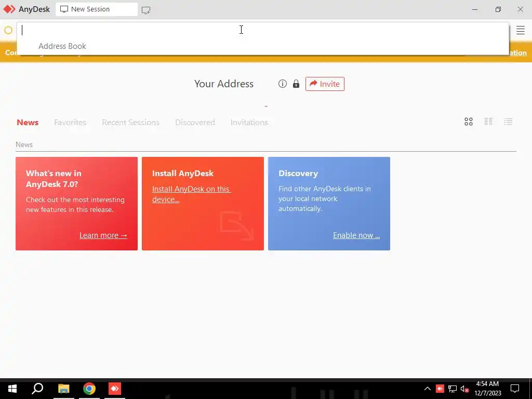View the Invitations tab
The width and height of the screenshot is (532, 399).
tap(249, 122)
